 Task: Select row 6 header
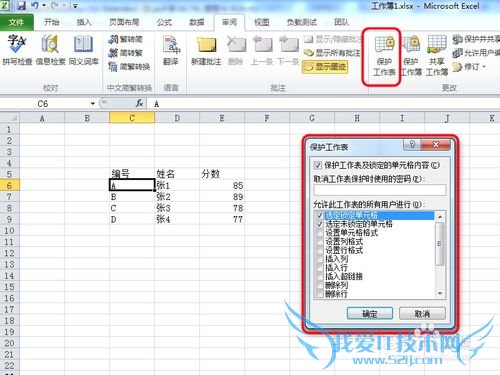pyautogui.click(x=9, y=186)
